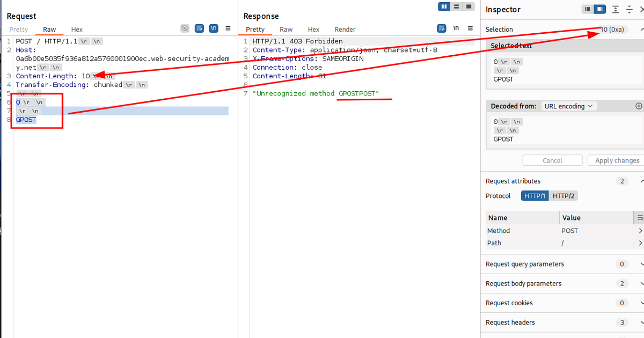
Task: Open Response panel Hex tab
Action: point(313,30)
